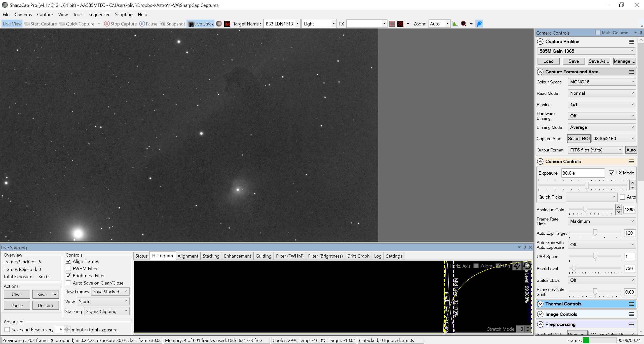Click the red reticule overlay icon
644x344 pixels.
click(400, 24)
